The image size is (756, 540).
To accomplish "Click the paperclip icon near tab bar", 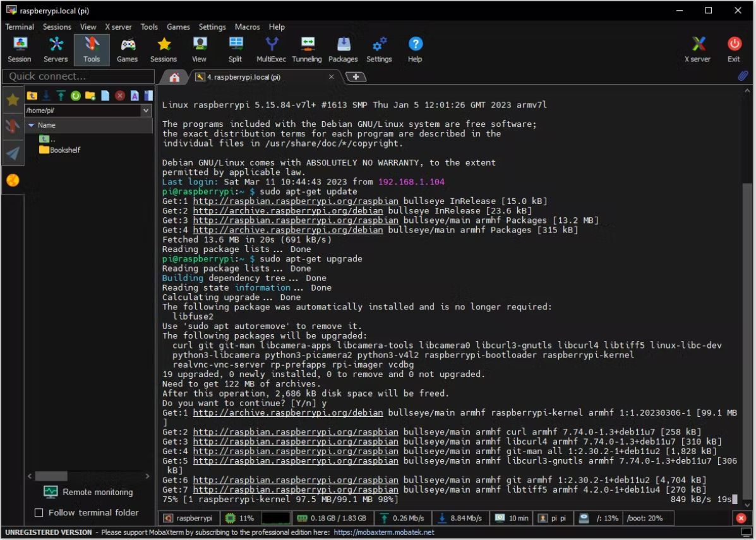I will pyautogui.click(x=743, y=76).
